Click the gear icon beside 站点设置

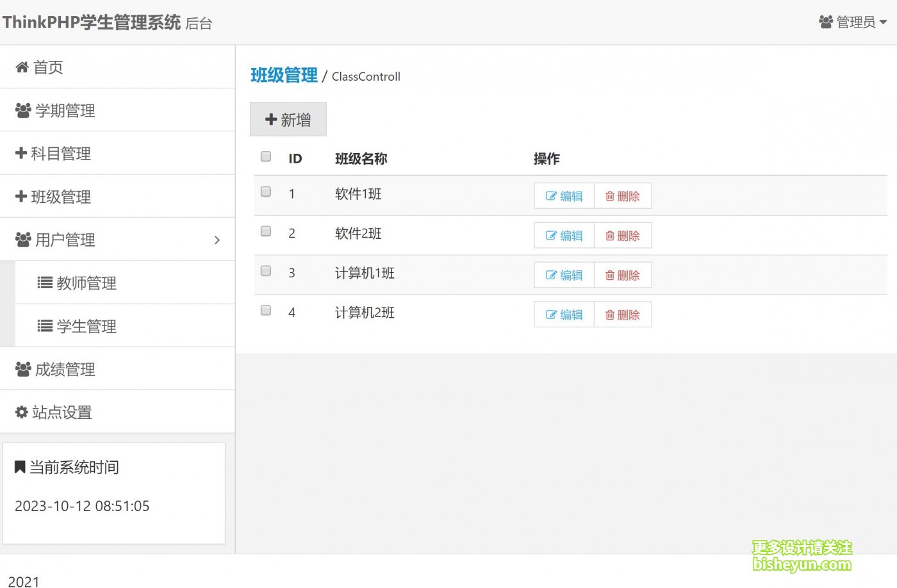coord(22,412)
